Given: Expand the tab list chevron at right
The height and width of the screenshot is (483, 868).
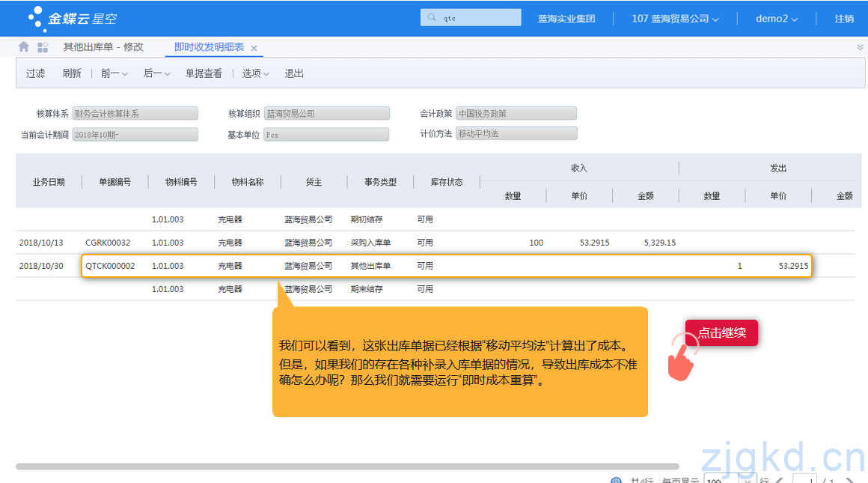Looking at the screenshot, I should tap(861, 48).
